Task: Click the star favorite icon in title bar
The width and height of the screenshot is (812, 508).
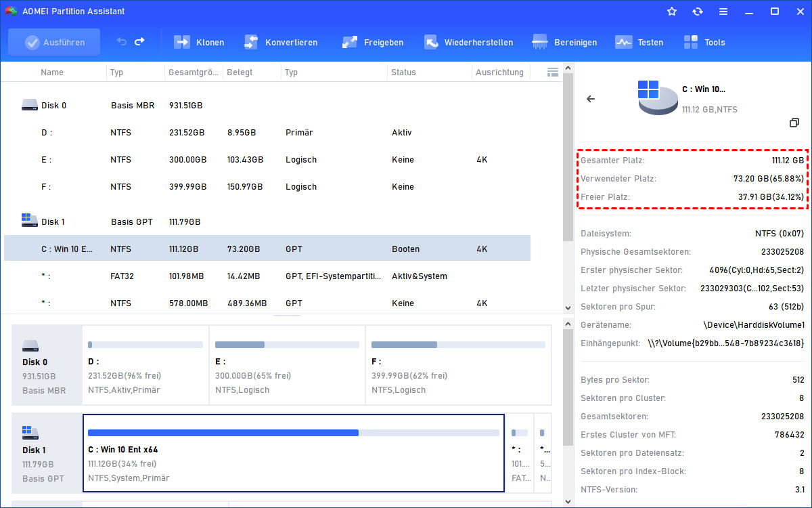Action: tap(672, 12)
